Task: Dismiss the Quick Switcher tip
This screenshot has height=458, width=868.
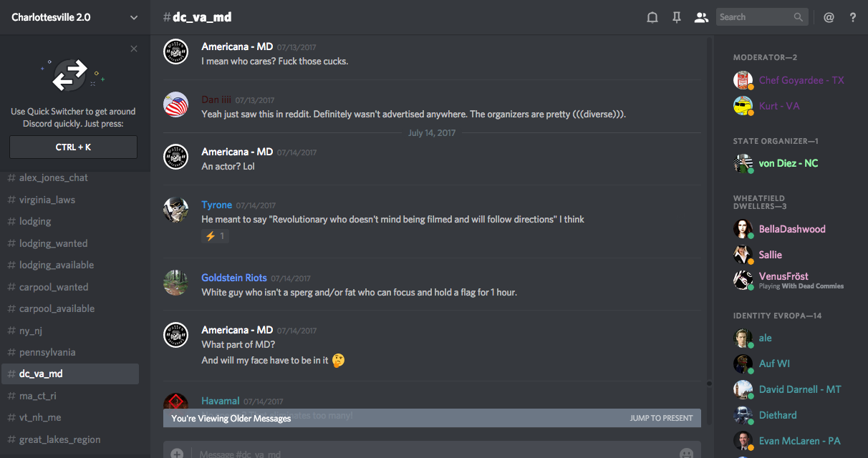Action: (x=134, y=49)
